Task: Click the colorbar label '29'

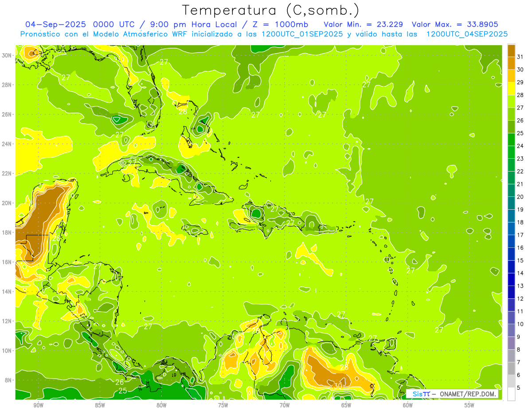Action: 520,82
